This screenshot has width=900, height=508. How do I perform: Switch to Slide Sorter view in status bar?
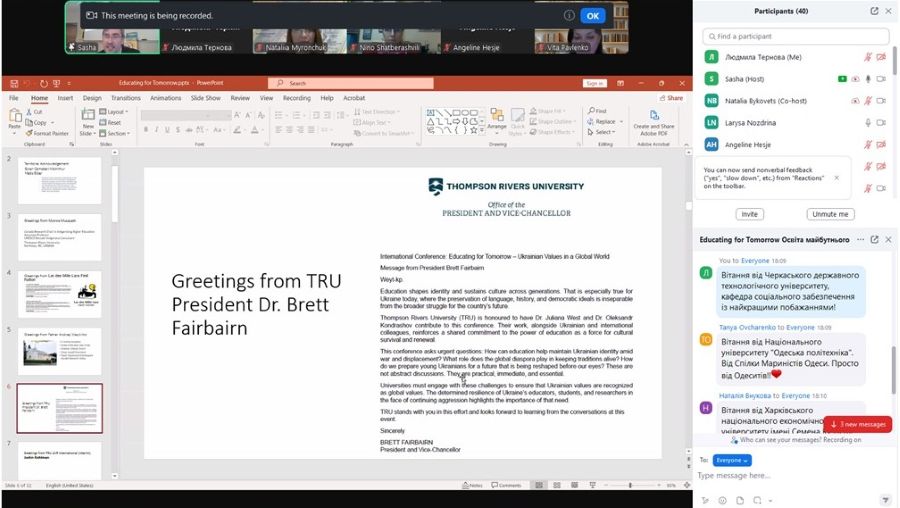[557, 486]
